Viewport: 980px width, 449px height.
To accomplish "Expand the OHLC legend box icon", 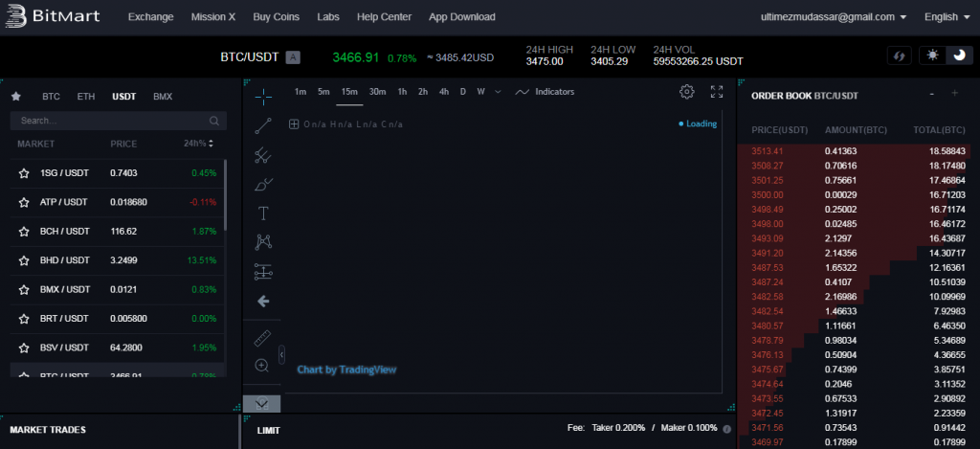I will pos(294,123).
